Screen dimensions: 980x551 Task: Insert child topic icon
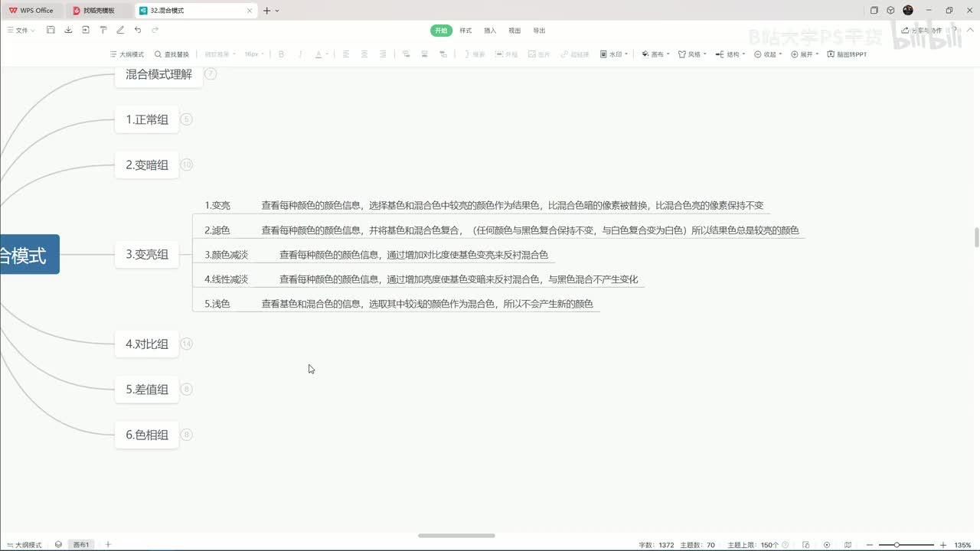tap(406, 54)
